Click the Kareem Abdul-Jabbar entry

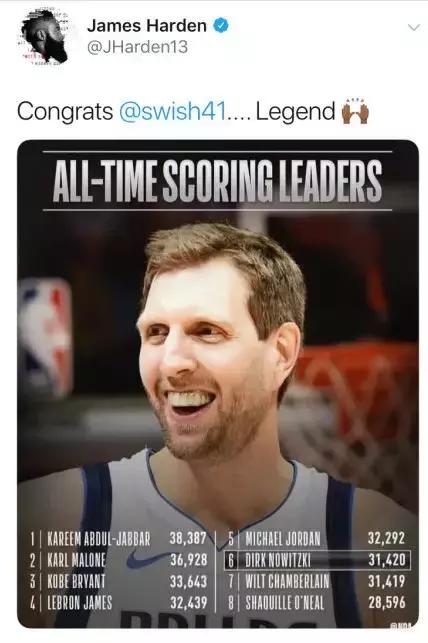[x=119, y=538]
